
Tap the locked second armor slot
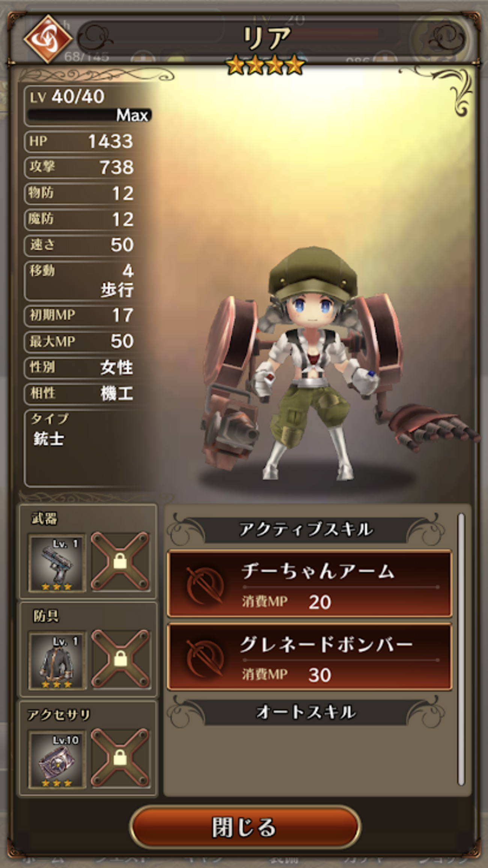pyautogui.click(x=120, y=659)
